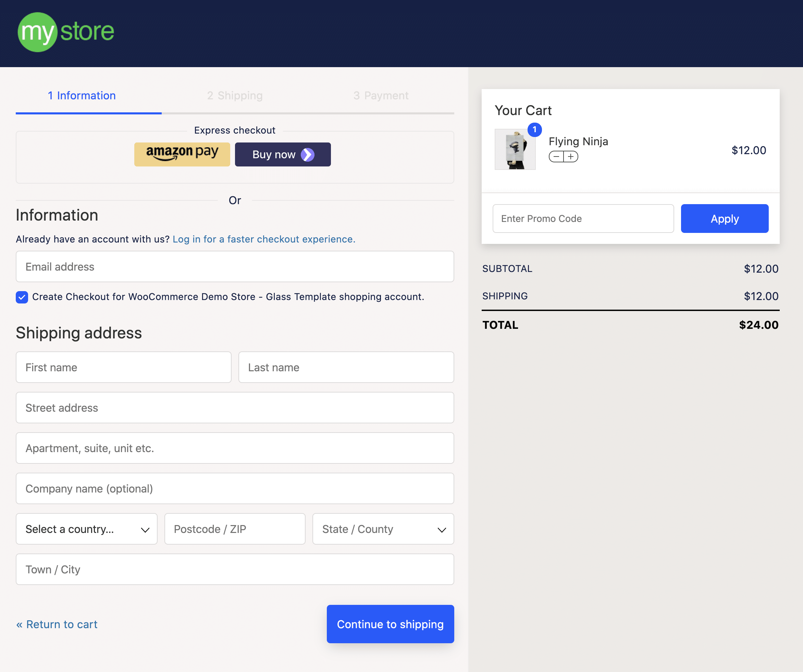Apply the promo code
This screenshot has width=803, height=672.
[x=724, y=219]
